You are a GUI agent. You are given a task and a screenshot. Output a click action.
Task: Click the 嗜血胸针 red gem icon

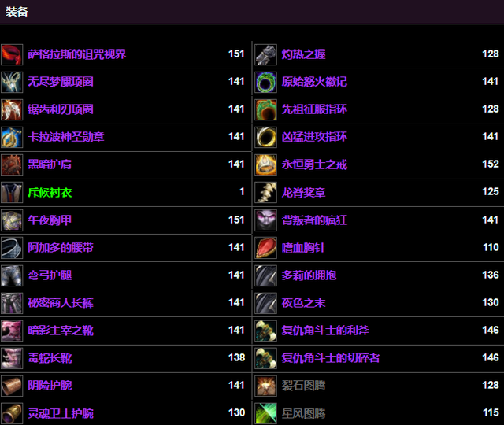point(266,248)
